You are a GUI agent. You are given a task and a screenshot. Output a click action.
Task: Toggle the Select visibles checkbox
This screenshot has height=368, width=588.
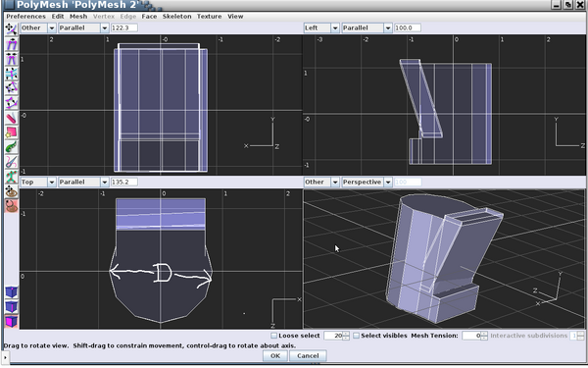point(357,336)
